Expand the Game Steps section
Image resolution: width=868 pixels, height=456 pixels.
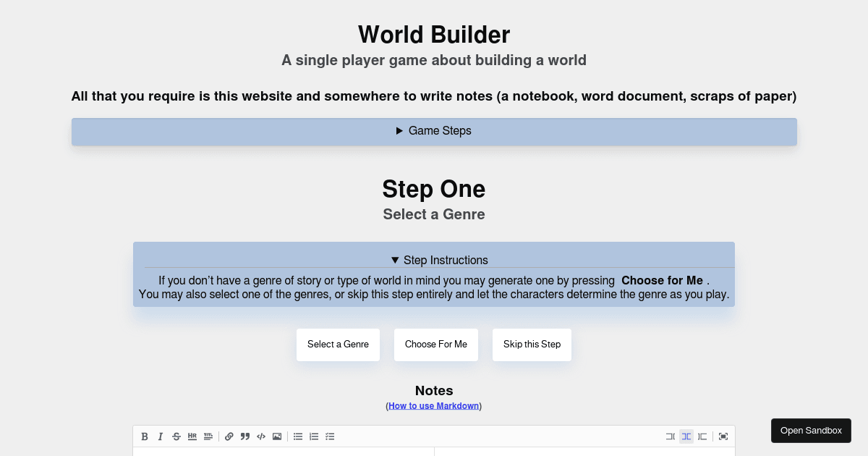tap(433, 131)
